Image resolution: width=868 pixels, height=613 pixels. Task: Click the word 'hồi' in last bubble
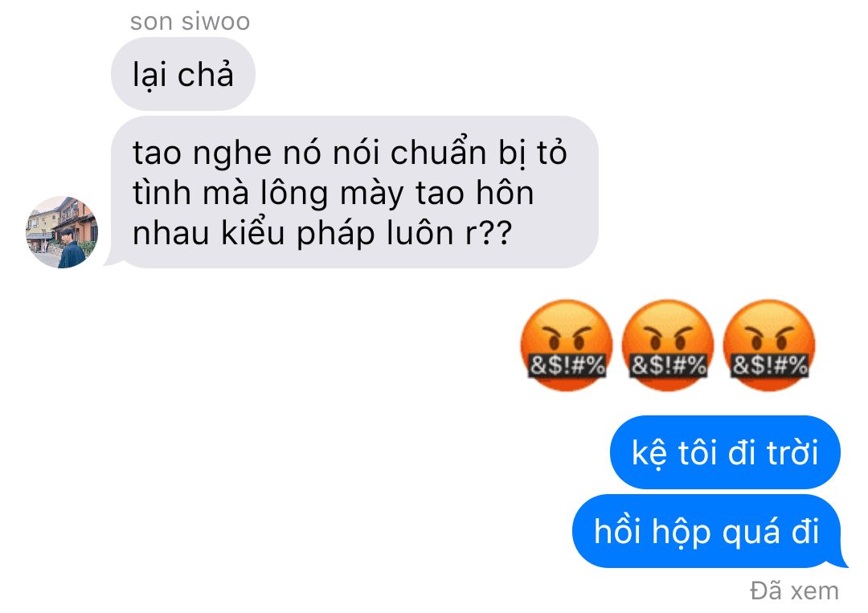click(618, 531)
